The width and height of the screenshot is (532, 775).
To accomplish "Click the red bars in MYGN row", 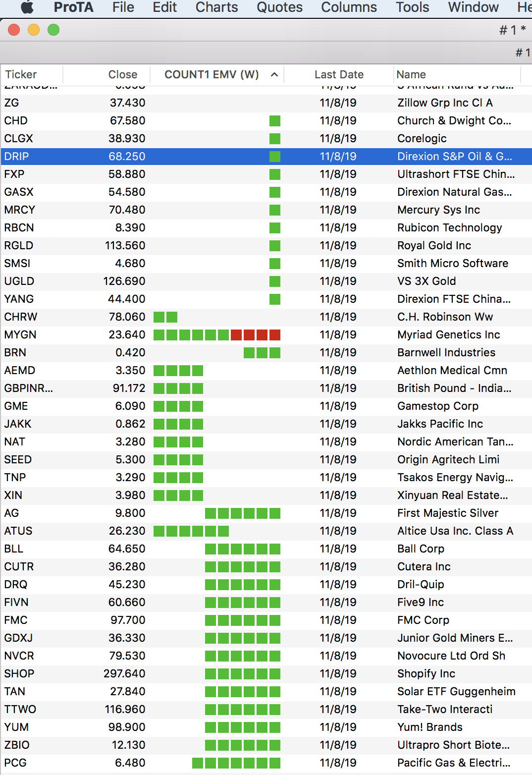I will click(x=256, y=335).
